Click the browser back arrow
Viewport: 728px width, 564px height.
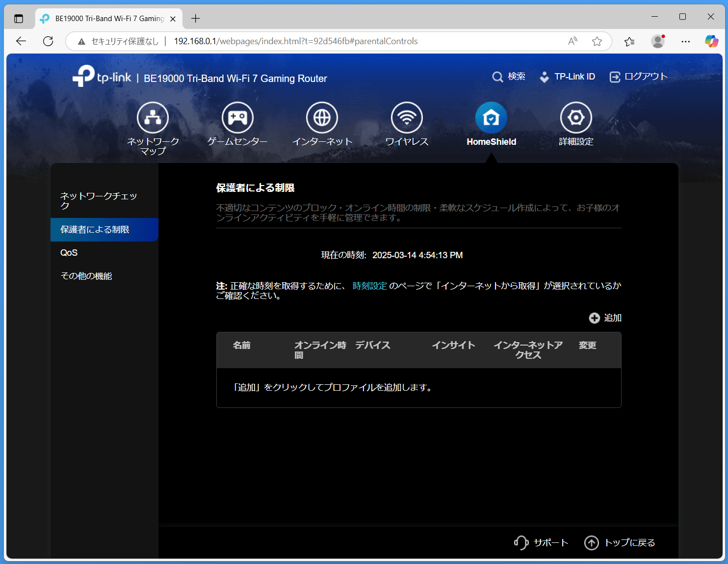click(21, 41)
